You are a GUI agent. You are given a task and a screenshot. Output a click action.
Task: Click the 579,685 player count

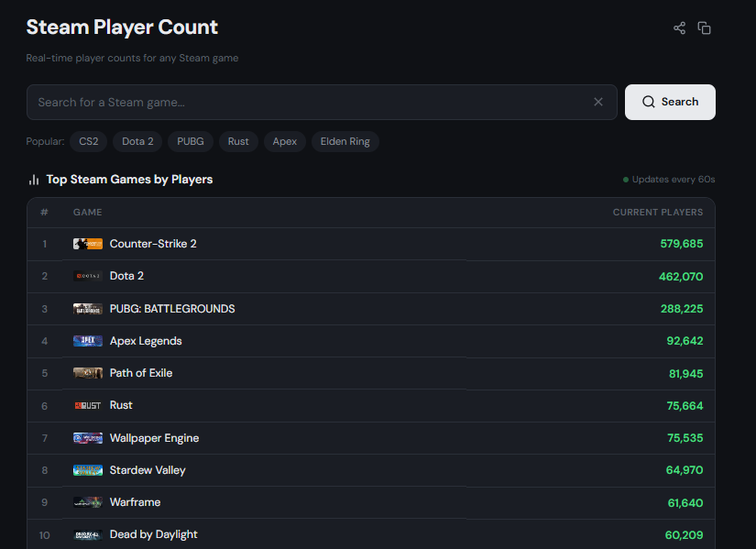(x=681, y=244)
